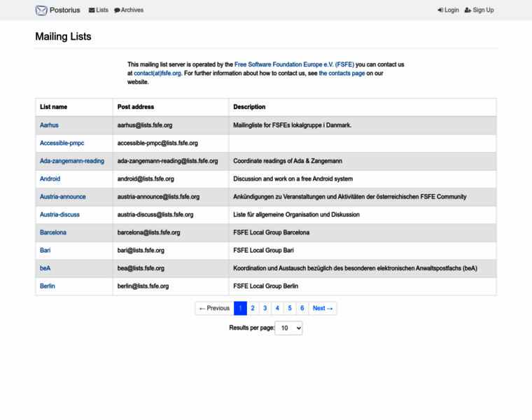Click the FSFE Local Group Berlin description

(x=266, y=286)
